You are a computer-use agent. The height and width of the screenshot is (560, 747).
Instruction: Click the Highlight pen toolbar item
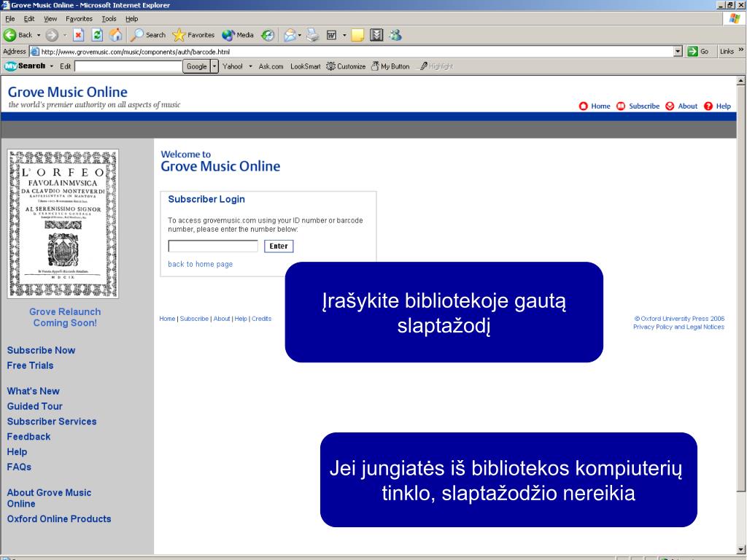436,66
